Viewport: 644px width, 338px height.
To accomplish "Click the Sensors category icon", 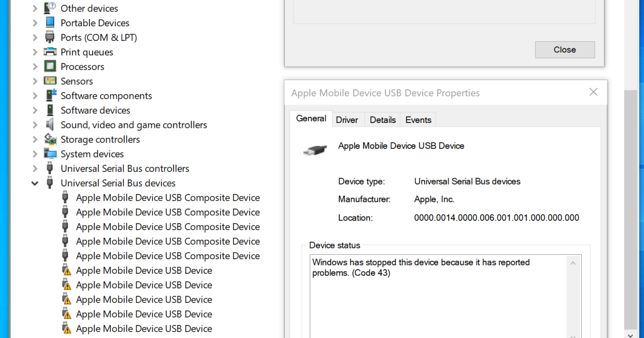I will [x=49, y=80].
